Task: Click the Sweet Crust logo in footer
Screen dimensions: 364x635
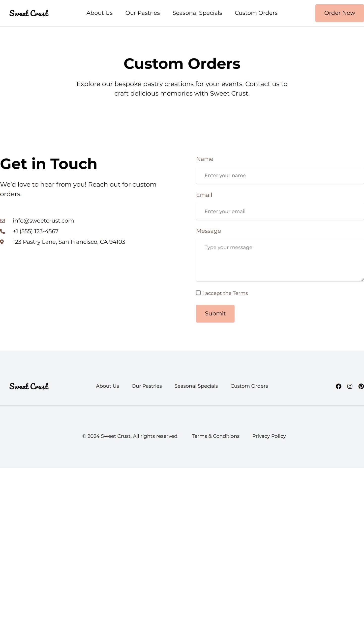Action: coord(29,386)
